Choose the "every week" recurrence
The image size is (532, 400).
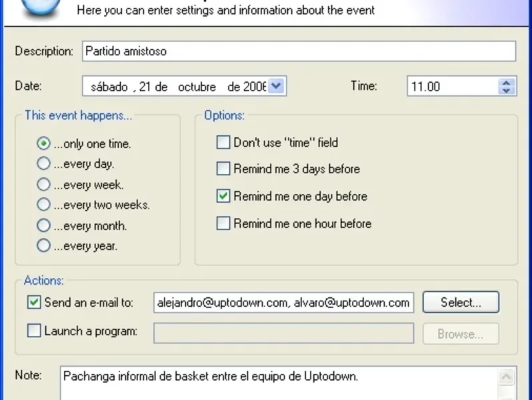[44, 185]
